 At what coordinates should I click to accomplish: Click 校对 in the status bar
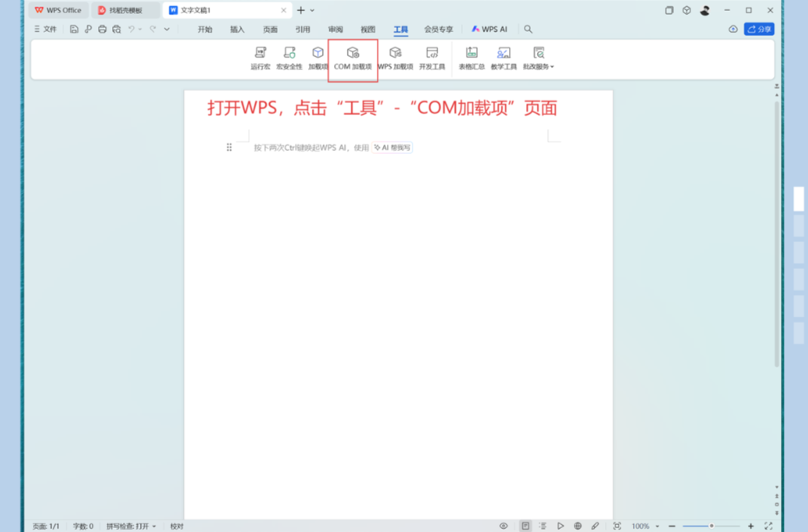coord(177,527)
